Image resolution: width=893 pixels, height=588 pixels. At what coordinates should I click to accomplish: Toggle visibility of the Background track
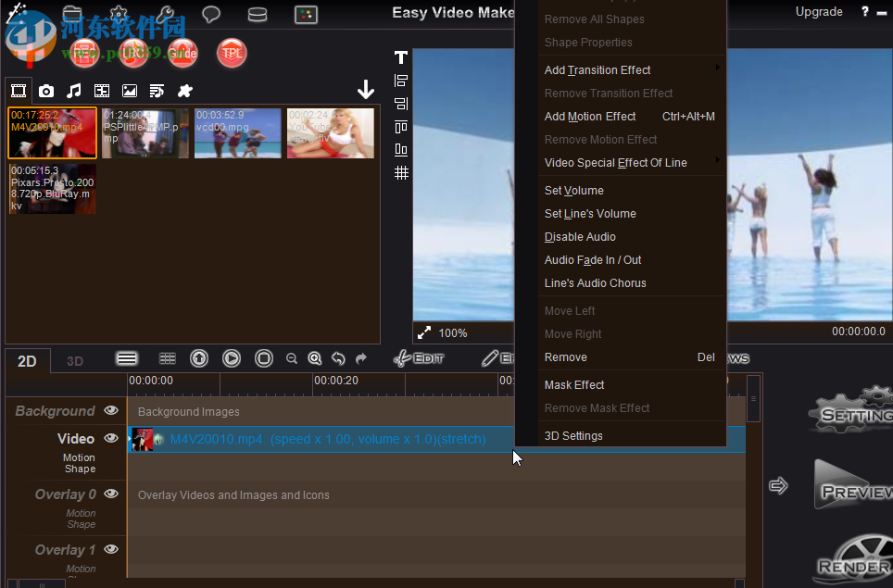110,410
